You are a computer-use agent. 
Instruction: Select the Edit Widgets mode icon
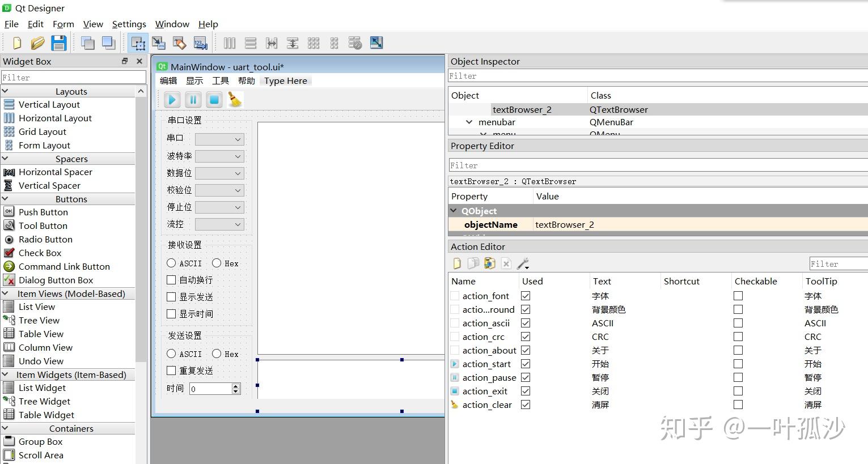point(138,43)
